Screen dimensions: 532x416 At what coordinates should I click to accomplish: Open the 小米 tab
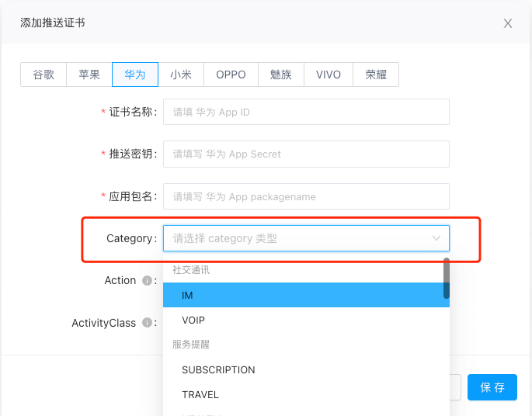(181, 75)
